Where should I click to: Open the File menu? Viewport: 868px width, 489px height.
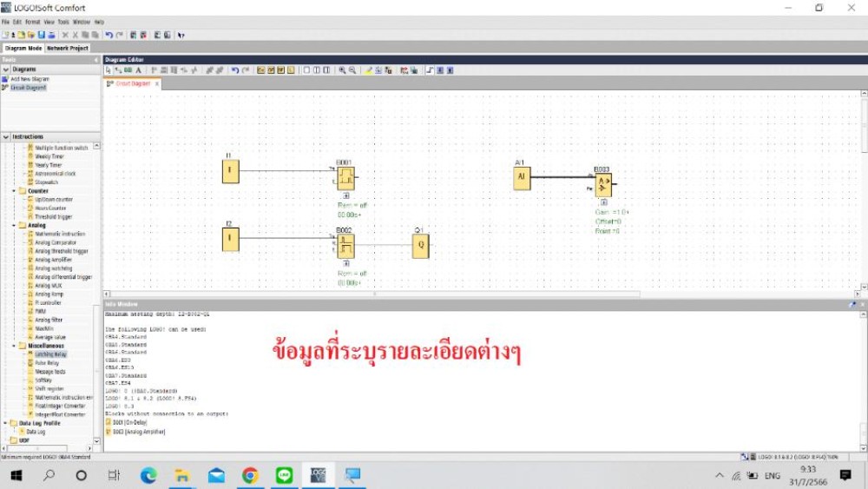pos(5,23)
